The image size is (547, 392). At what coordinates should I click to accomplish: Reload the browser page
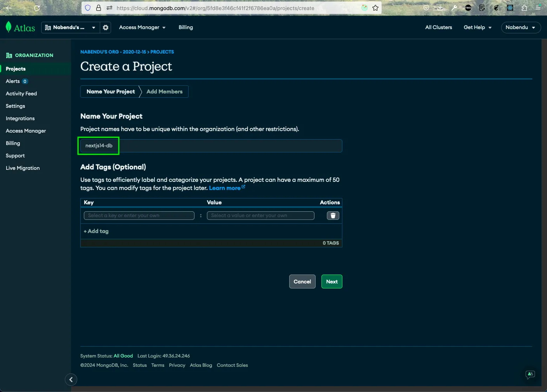coord(37,8)
